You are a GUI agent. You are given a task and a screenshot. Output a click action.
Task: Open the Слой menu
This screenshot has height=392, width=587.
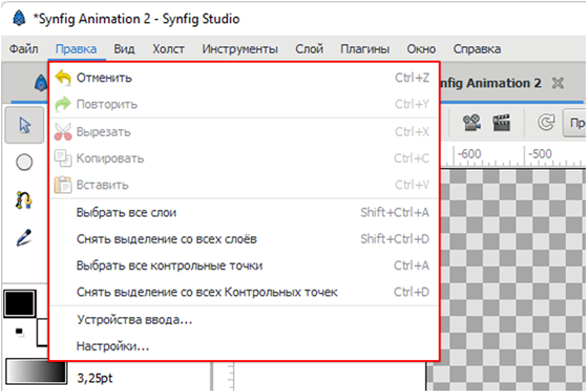(309, 49)
